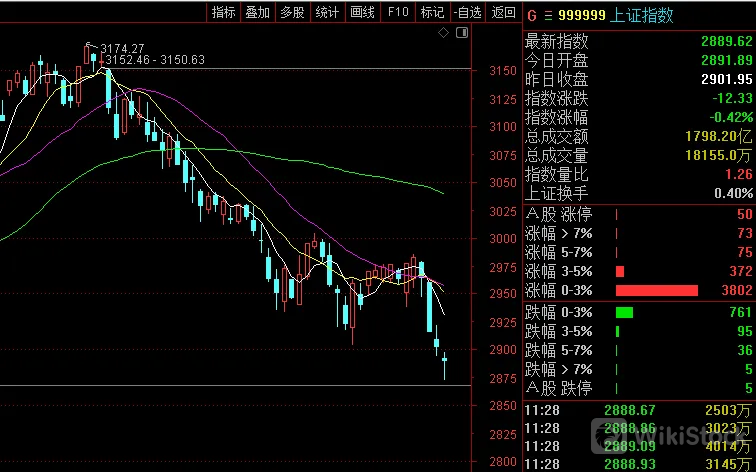Click the green 跌幅 0-3% bar
756x472 pixels.
pos(624,312)
